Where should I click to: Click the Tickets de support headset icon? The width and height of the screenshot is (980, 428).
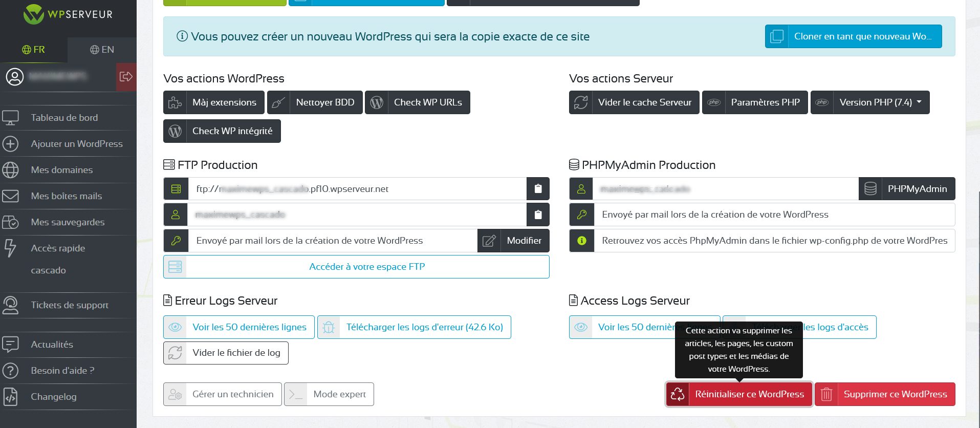pos(10,305)
